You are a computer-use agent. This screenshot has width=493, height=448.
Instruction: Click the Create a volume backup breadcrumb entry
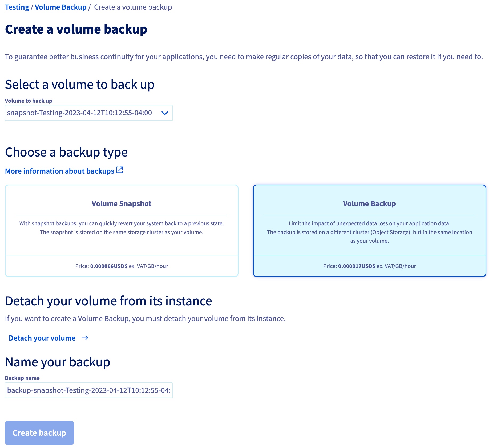click(x=133, y=7)
